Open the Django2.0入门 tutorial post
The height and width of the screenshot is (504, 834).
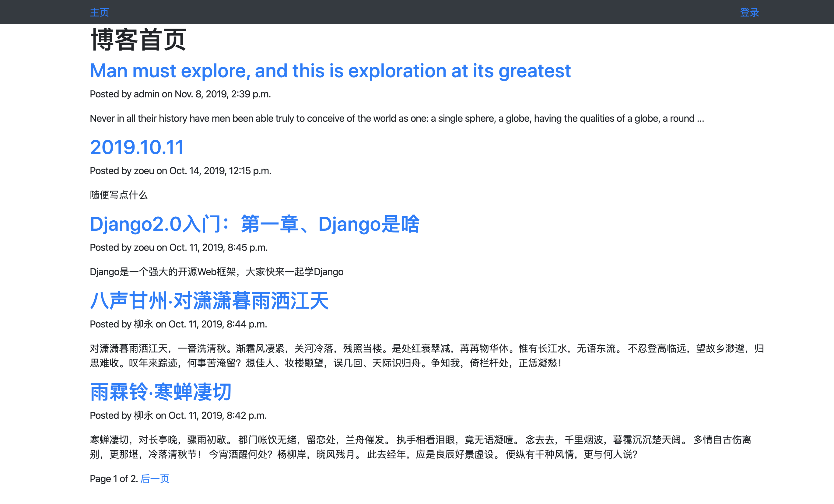[254, 224]
